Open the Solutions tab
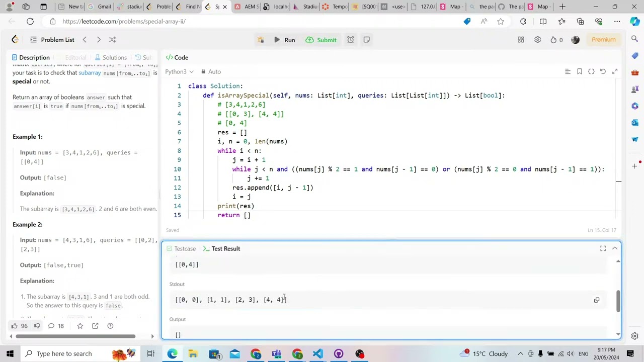 pos(111,57)
